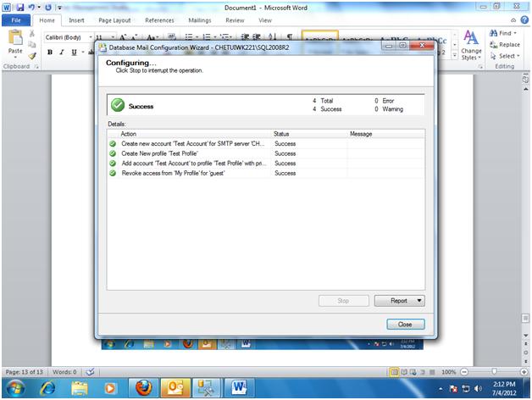
Task: Open Outlook from the Windows taskbar
Action: (175, 387)
